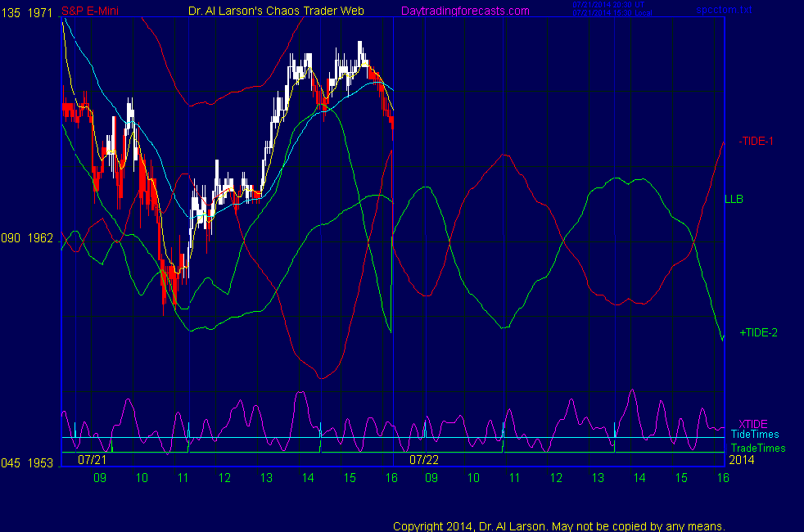Click the copyright notice by Dr. Al Larson

[x=559, y=526]
